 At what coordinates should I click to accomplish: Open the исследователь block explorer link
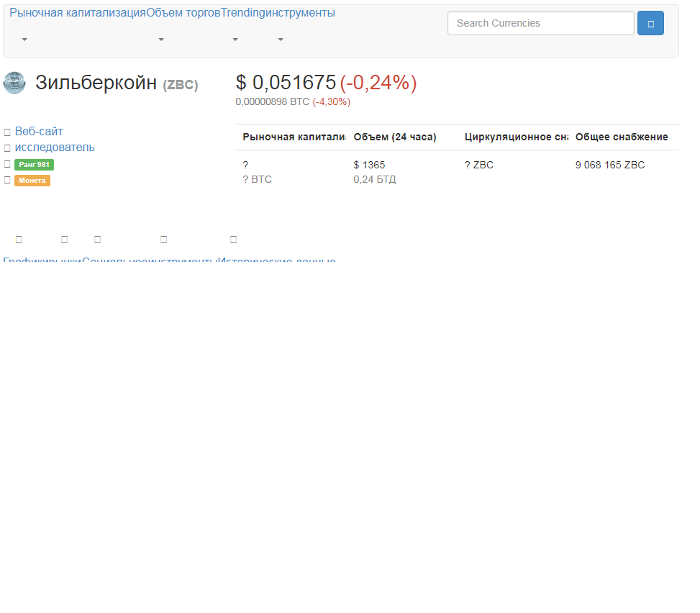coord(55,147)
